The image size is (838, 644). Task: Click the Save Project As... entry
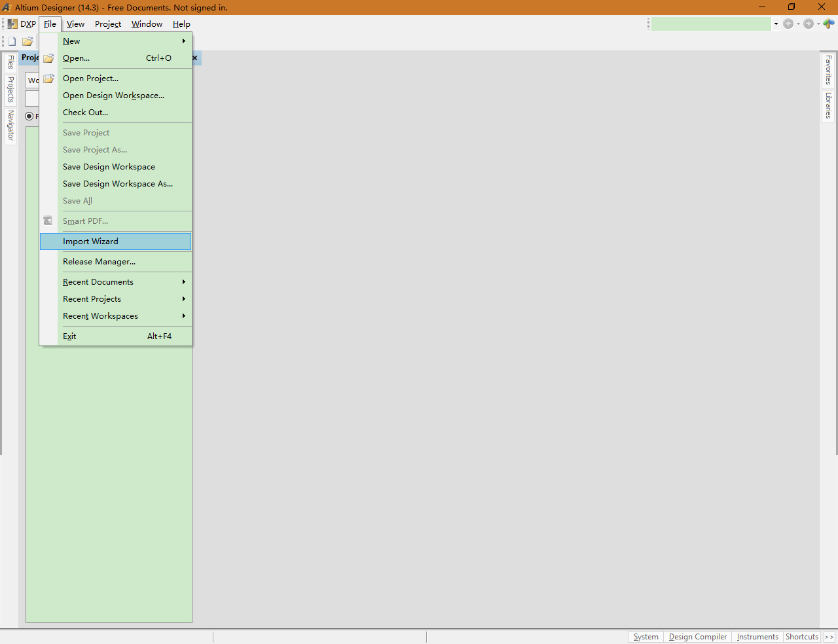tap(116, 150)
